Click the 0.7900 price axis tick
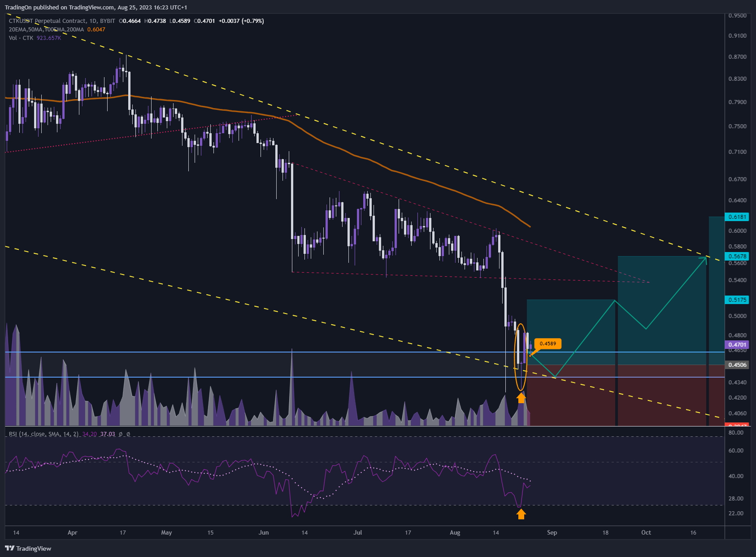 (738, 102)
